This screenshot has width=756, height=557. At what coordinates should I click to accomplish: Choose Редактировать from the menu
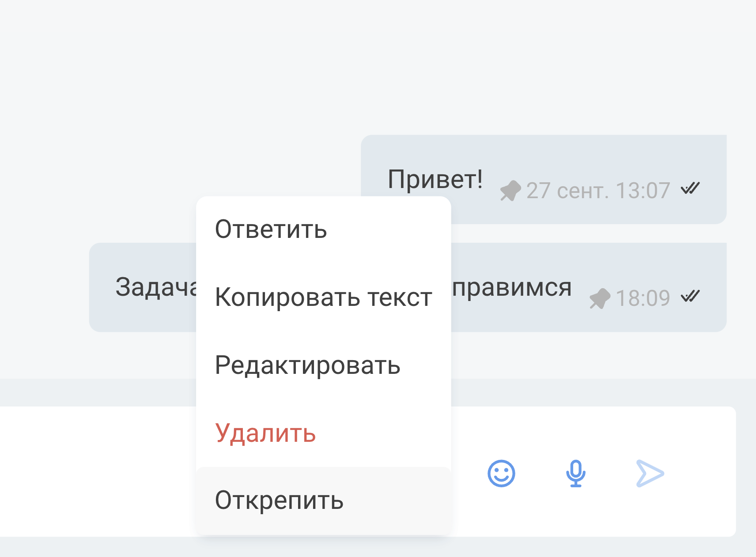pos(324,365)
